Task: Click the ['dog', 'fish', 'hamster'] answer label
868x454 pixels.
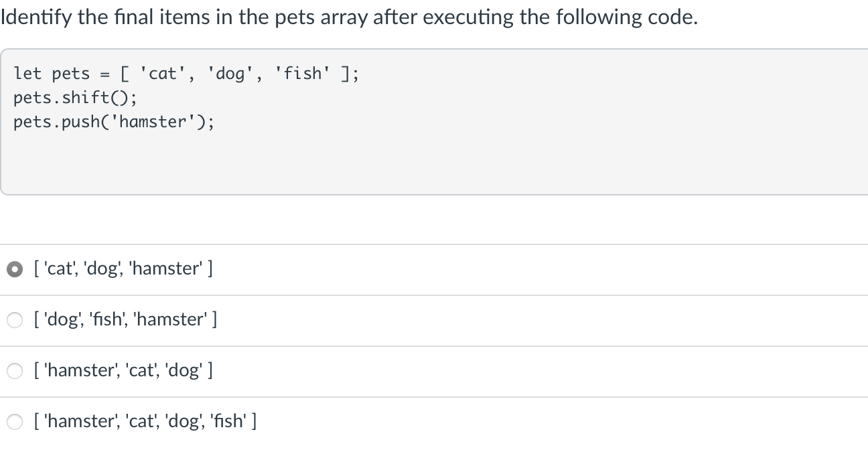Action: pyautogui.click(x=126, y=319)
